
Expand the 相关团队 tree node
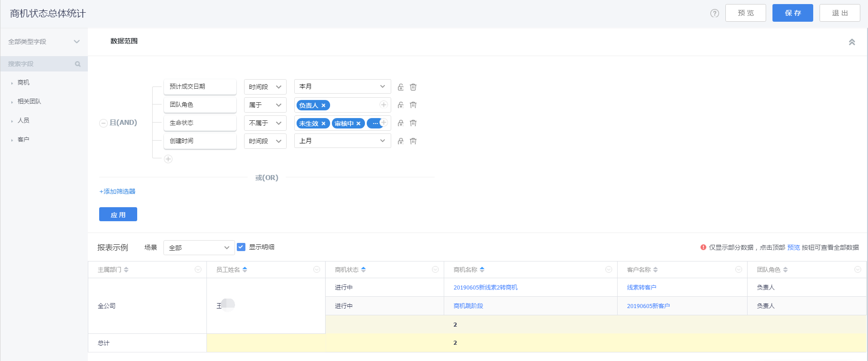pos(12,102)
